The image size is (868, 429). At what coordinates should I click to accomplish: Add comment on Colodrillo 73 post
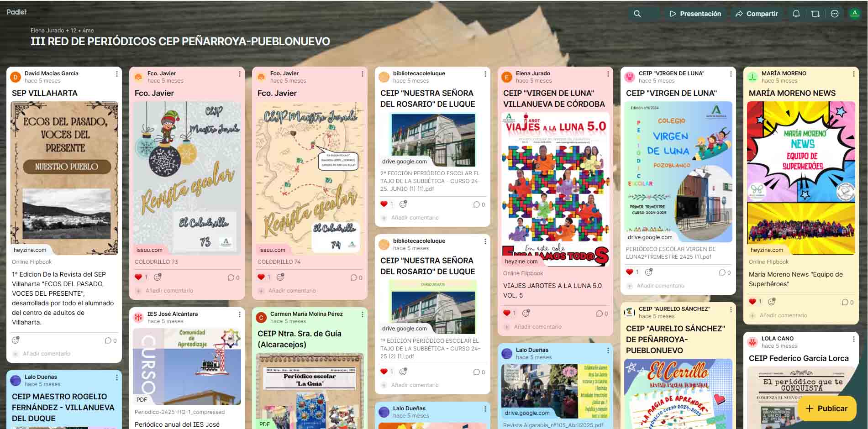point(169,291)
